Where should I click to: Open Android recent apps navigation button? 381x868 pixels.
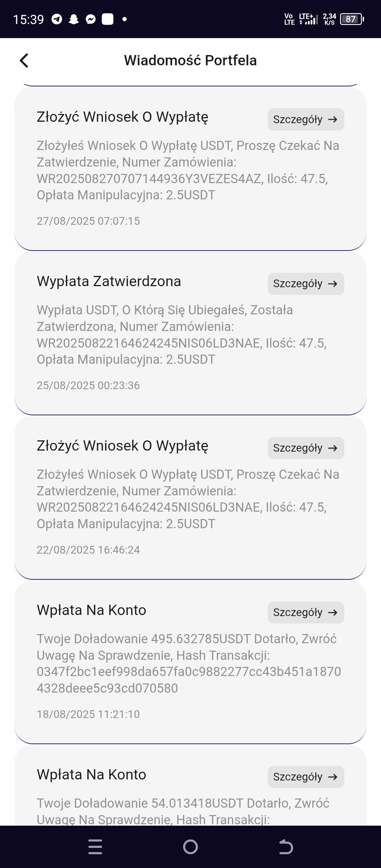point(95,847)
